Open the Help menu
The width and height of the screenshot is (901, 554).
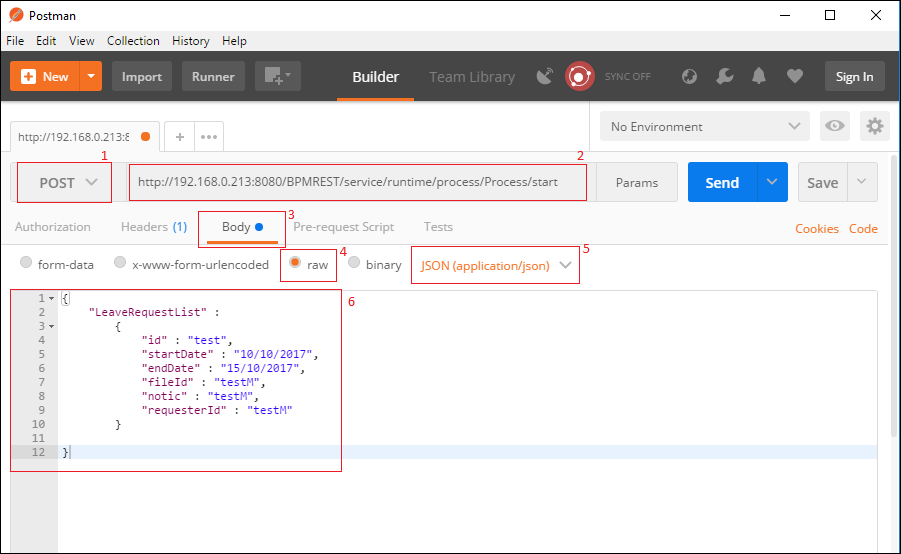click(x=234, y=41)
